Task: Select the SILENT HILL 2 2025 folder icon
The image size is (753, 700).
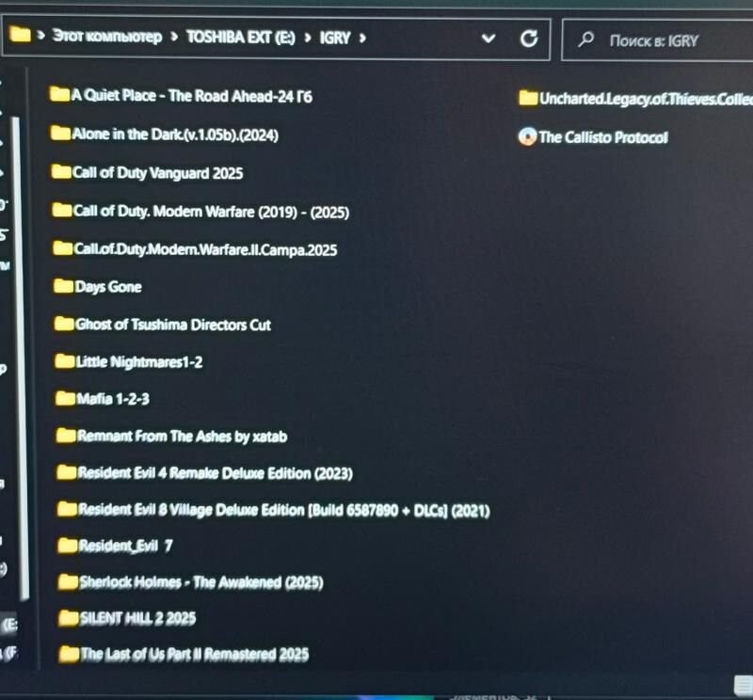Action: [69, 618]
